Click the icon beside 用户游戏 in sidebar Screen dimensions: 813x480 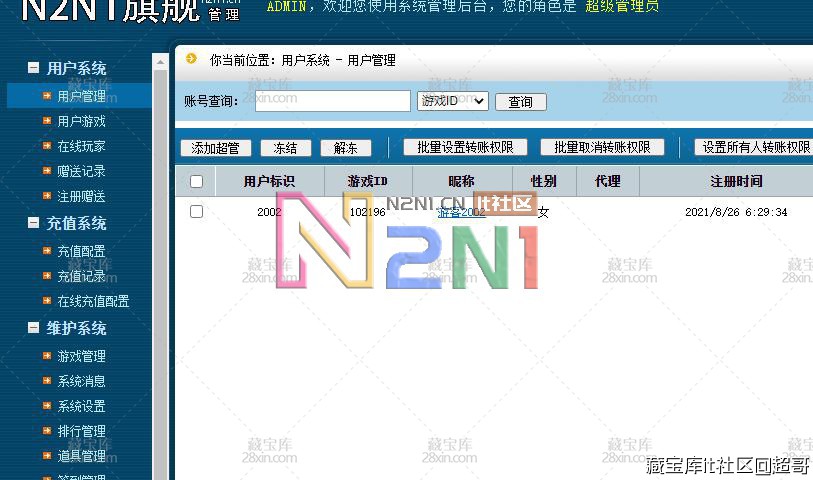(x=47, y=121)
